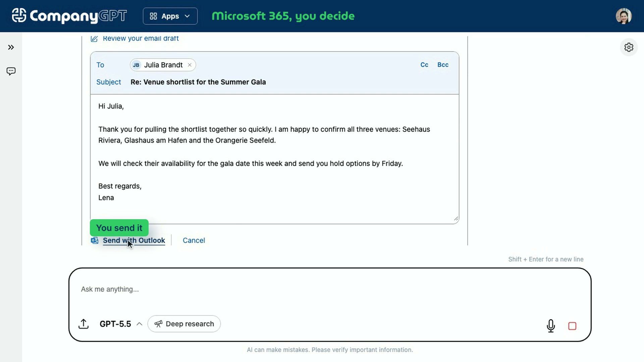Open the GPT-5.5 model selector
Image resolution: width=644 pixels, height=362 pixels.
(121, 324)
